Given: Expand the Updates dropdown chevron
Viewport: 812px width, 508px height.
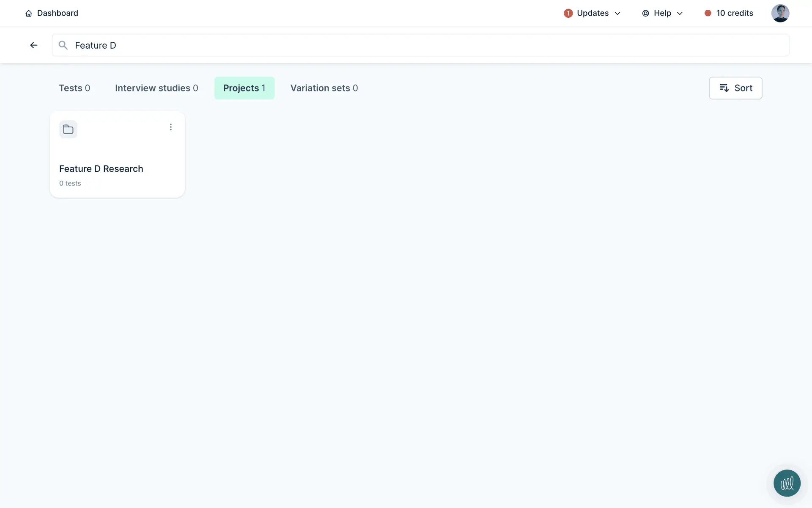Looking at the screenshot, I should [617, 14].
